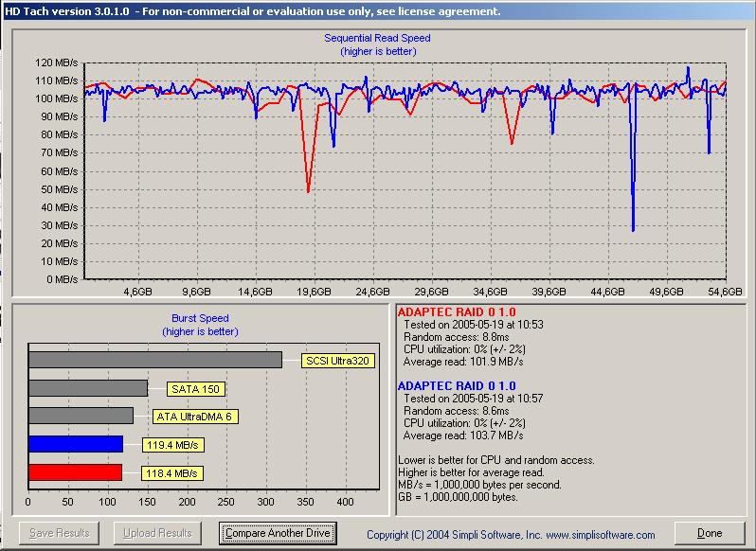Click the SCSI Ultra320 label
756x551 pixels.
tap(337, 361)
